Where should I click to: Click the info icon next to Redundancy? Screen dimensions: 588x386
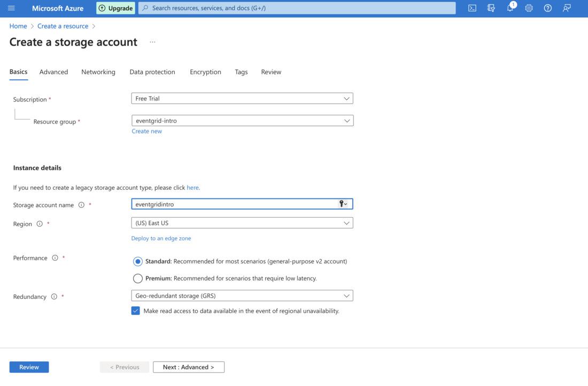pos(54,297)
